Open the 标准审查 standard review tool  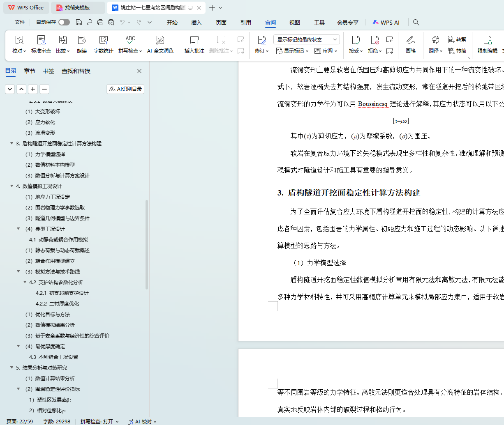(x=41, y=40)
